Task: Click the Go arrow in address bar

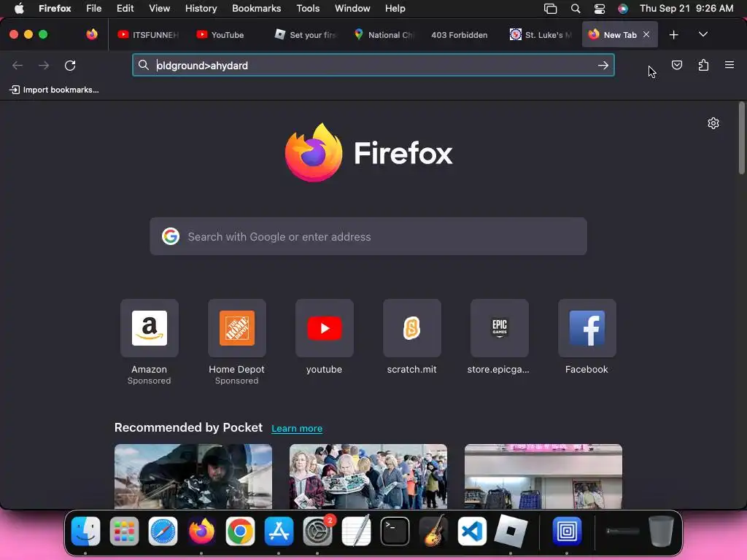Action: [x=603, y=65]
